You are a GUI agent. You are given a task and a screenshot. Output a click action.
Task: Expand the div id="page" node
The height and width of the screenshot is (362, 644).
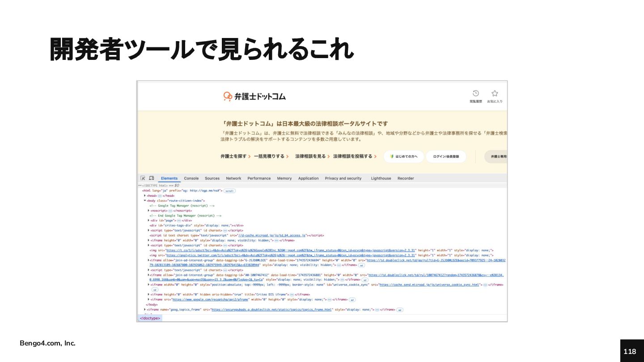[148, 220]
